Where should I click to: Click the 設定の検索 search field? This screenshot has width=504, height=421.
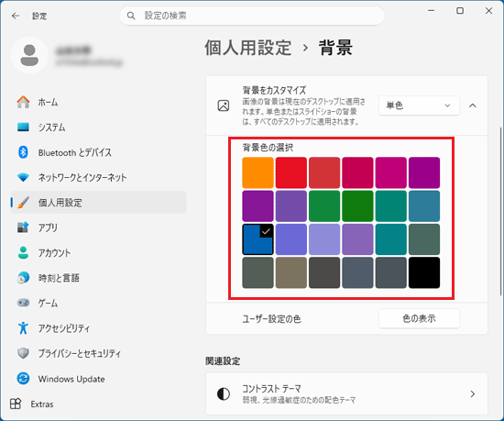252,16
